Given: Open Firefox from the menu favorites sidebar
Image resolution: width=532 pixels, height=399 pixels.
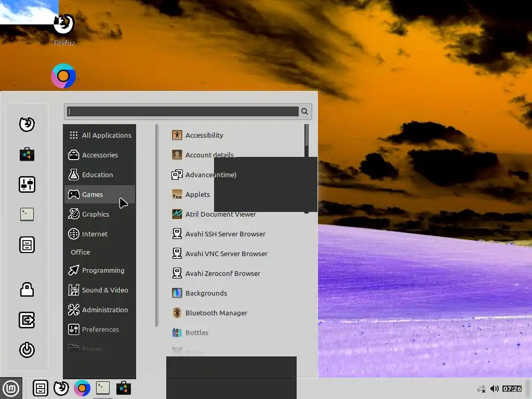Looking at the screenshot, I should tap(27, 124).
